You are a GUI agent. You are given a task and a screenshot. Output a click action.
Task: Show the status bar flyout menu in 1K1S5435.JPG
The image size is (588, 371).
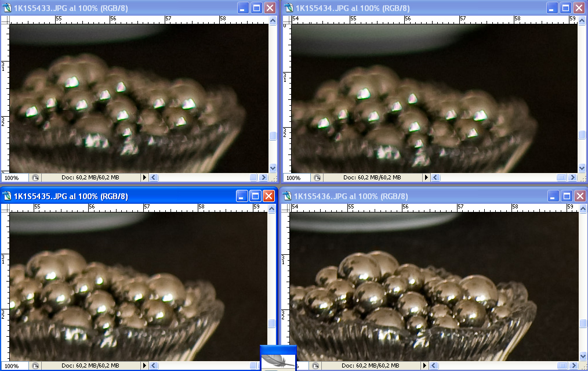pos(146,366)
